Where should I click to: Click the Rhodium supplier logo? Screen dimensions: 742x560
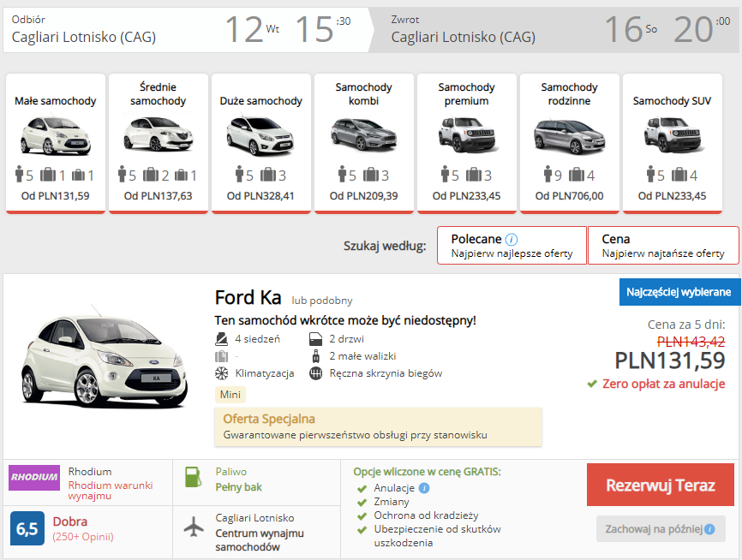tap(34, 478)
